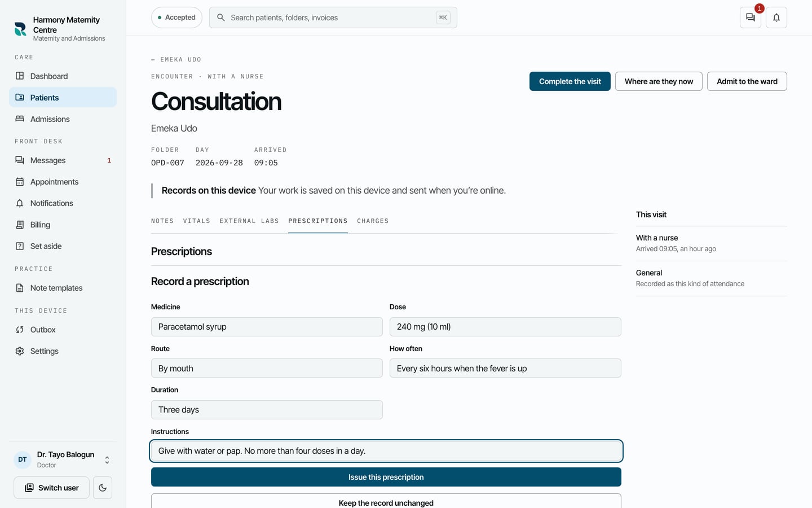Image resolution: width=812 pixels, height=508 pixels.
Task: Click the Route input field
Action: click(x=267, y=368)
